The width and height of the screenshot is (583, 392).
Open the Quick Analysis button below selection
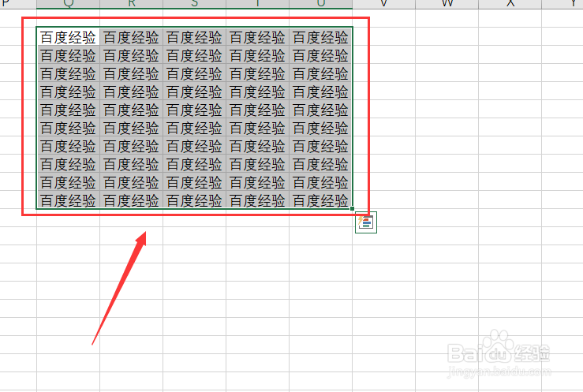pyautogui.click(x=366, y=222)
